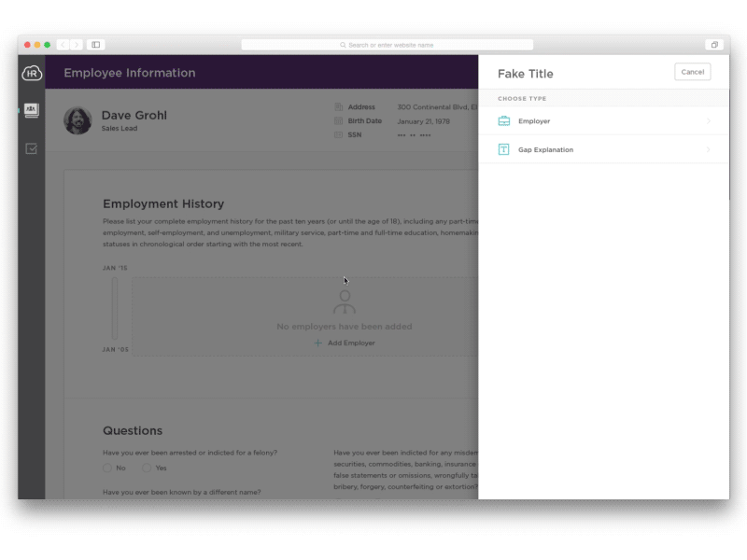Image resolution: width=747 pixels, height=560 pixels.
Task: Click No employers have been added text
Action: 345,327
